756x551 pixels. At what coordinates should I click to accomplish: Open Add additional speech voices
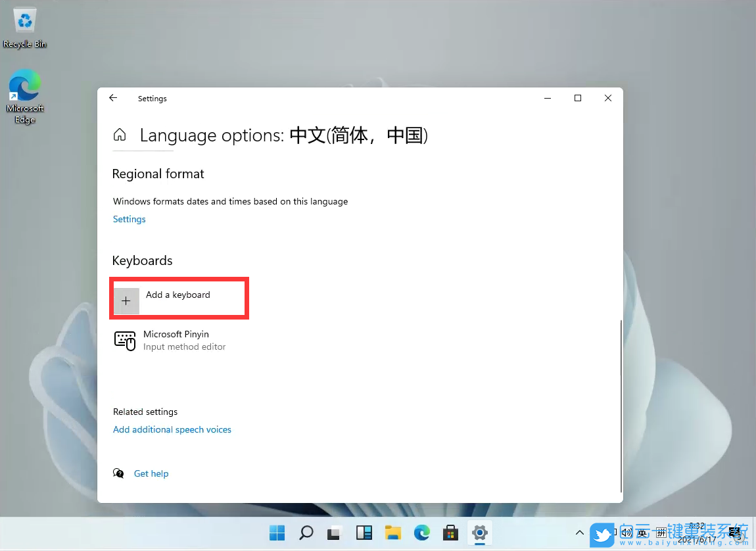(x=172, y=429)
